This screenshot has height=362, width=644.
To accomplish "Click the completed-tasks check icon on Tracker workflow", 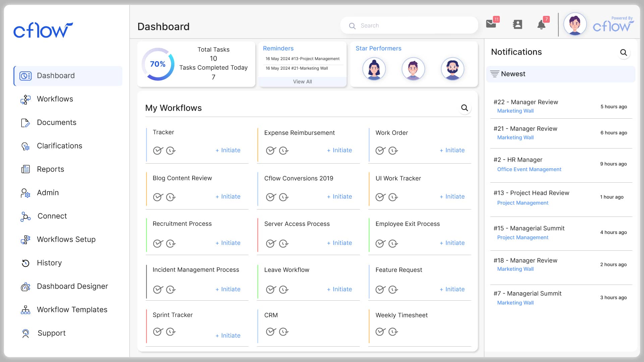I will click(x=158, y=150).
